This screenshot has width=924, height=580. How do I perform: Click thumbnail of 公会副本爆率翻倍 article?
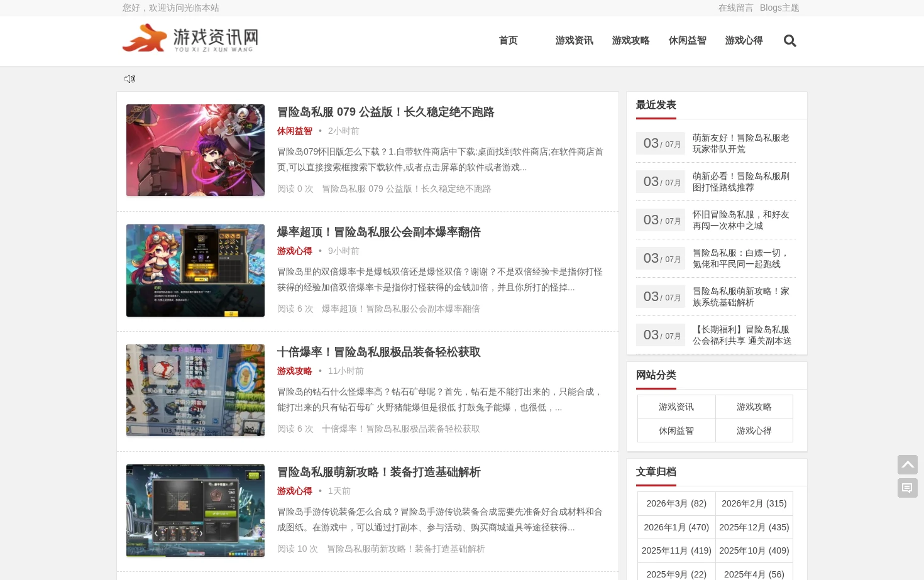click(195, 270)
